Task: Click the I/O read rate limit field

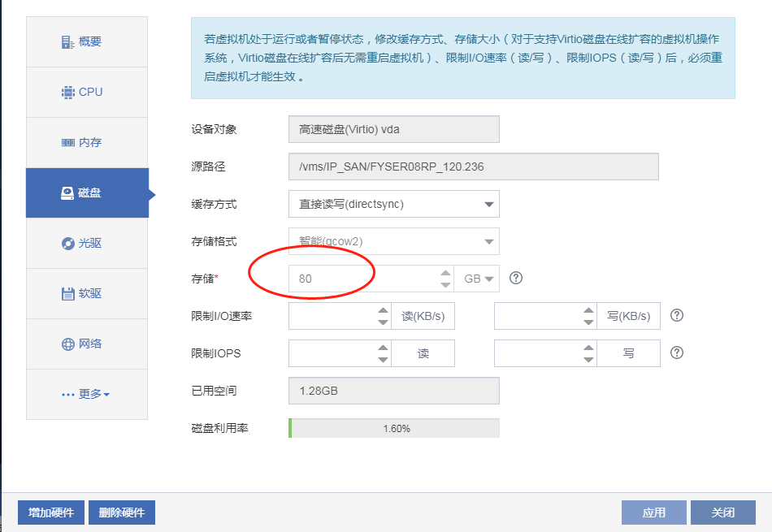Action: pyautogui.click(x=332, y=316)
